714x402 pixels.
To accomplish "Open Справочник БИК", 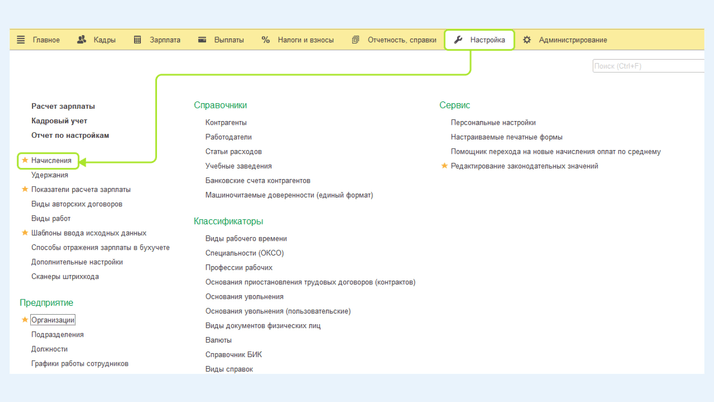I will (234, 355).
